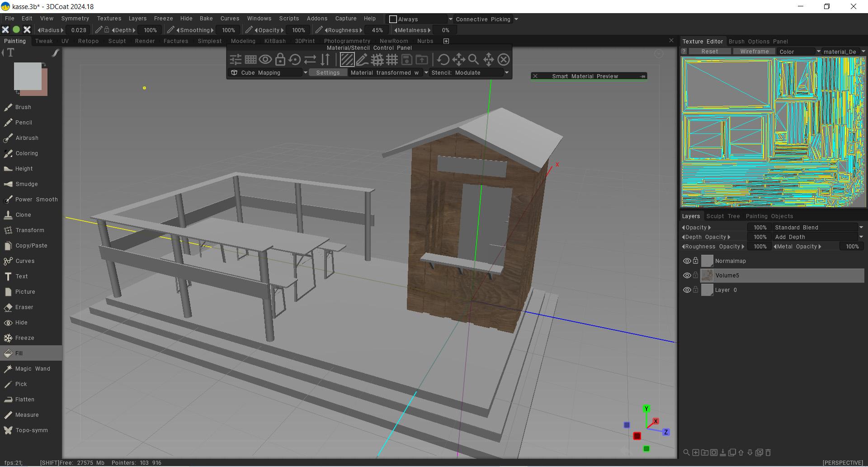Close the Smart Material Preview panel
This screenshot has height=467, width=868.
tap(535, 76)
